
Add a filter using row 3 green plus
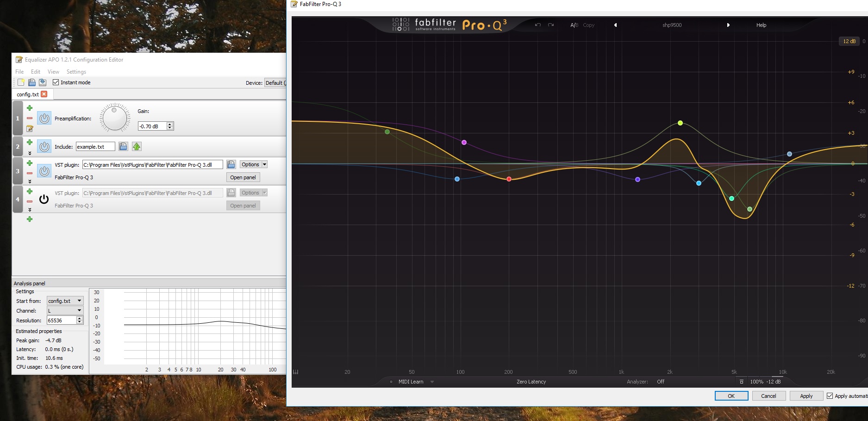coord(30,163)
